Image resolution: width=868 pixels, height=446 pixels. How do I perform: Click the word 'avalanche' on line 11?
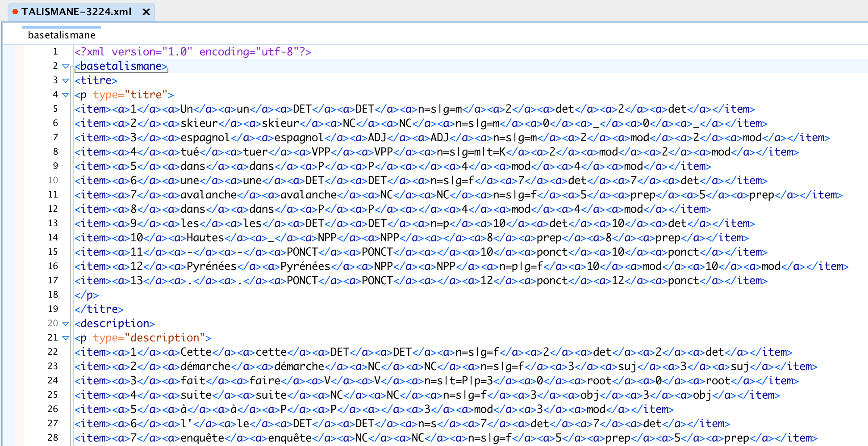[209, 195]
